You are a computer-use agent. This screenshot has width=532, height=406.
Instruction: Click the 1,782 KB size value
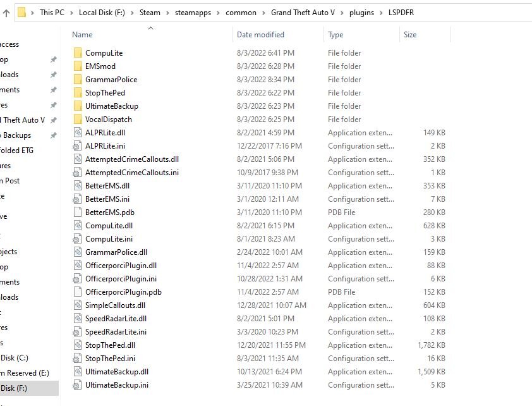pyautogui.click(x=432, y=345)
